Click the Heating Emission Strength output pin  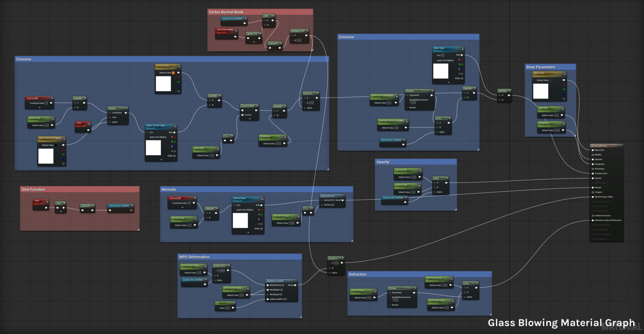click(x=405, y=128)
